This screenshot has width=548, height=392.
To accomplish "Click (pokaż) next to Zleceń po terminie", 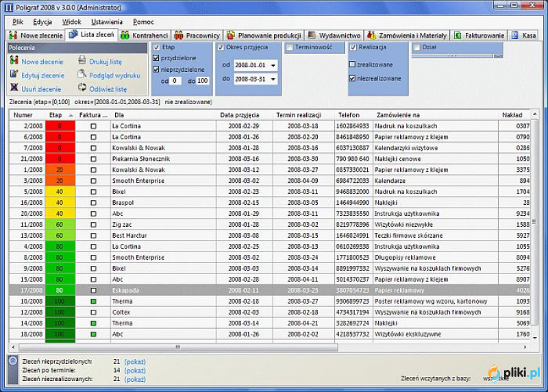I will click(135, 370).
